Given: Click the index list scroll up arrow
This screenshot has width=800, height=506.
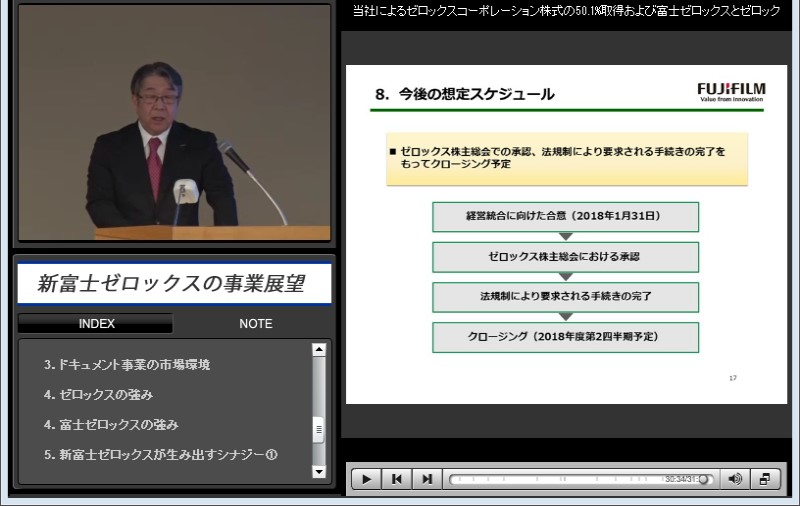Looking at the screenshot, I should click(319, 349).
